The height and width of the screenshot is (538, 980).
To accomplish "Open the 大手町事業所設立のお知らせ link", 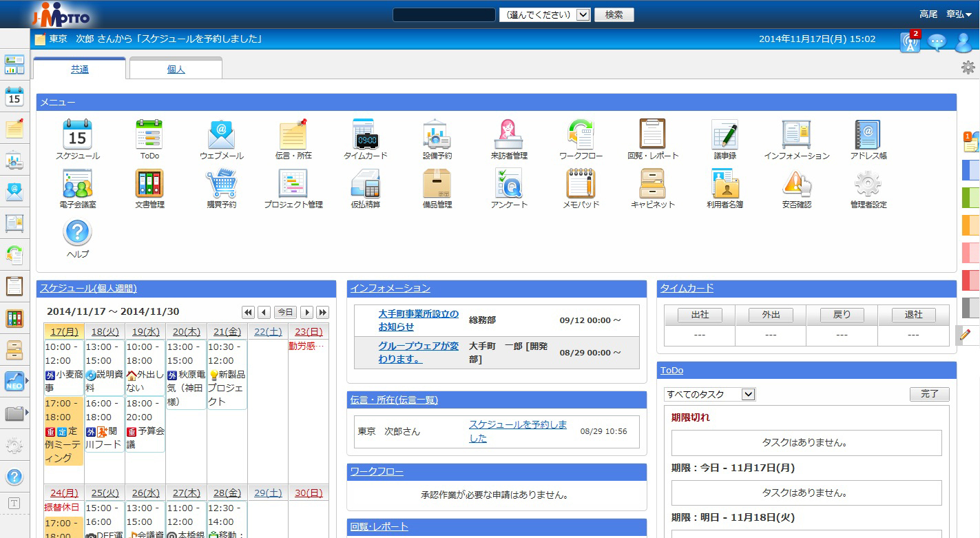I will [418, 320].
